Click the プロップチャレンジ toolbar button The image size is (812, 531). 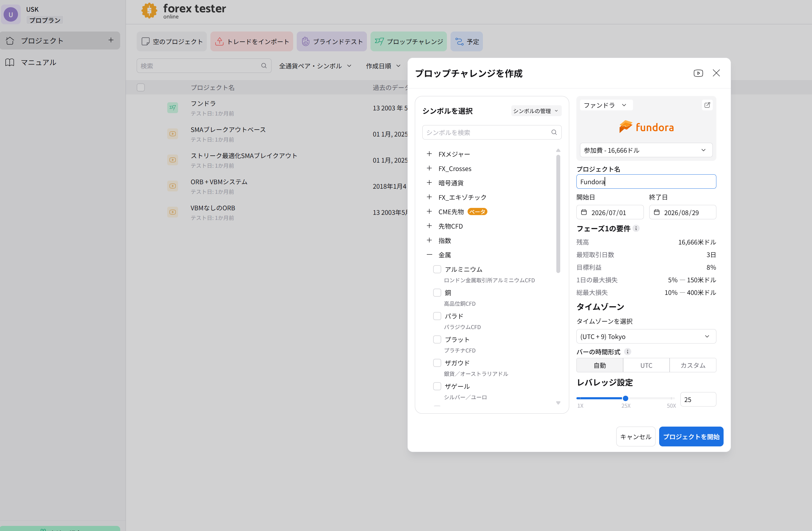[408, 41]
